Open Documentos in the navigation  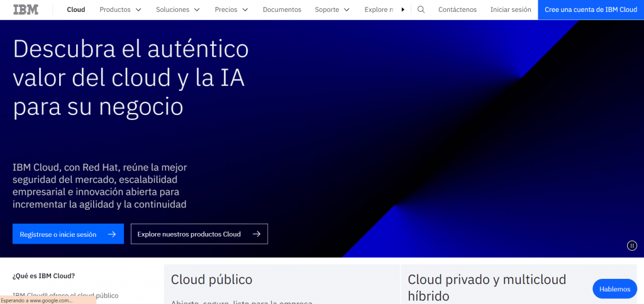click(282, 9)
